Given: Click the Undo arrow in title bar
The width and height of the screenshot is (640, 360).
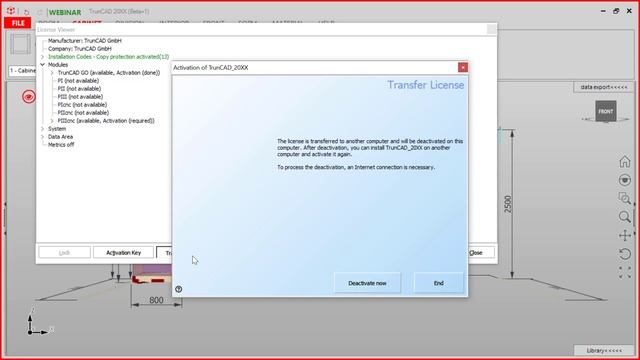Looking at the screenshot, I should (27, 12).
